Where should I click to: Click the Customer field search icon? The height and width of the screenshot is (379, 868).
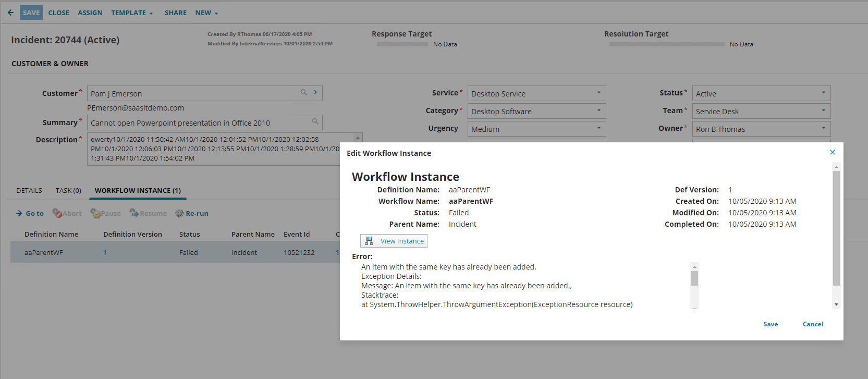[x=303, y=92]
